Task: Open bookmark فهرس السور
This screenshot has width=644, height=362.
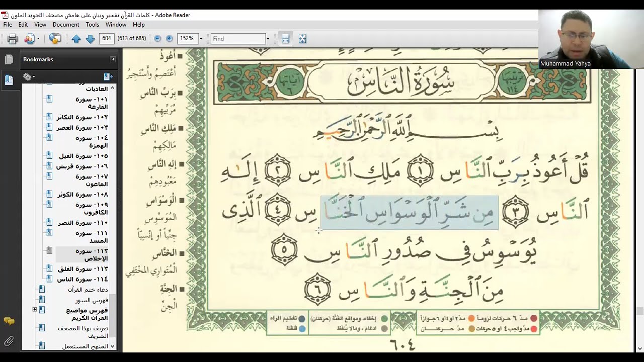Action: point(92,300)
